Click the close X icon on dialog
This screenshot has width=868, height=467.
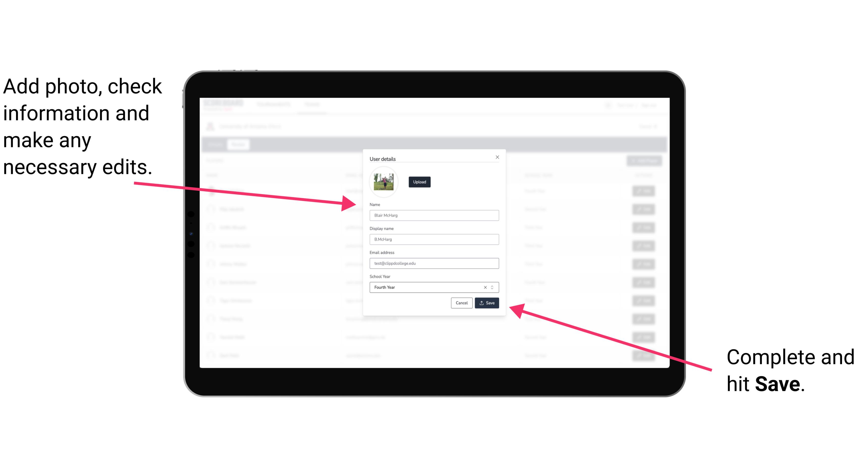[498, 157]
